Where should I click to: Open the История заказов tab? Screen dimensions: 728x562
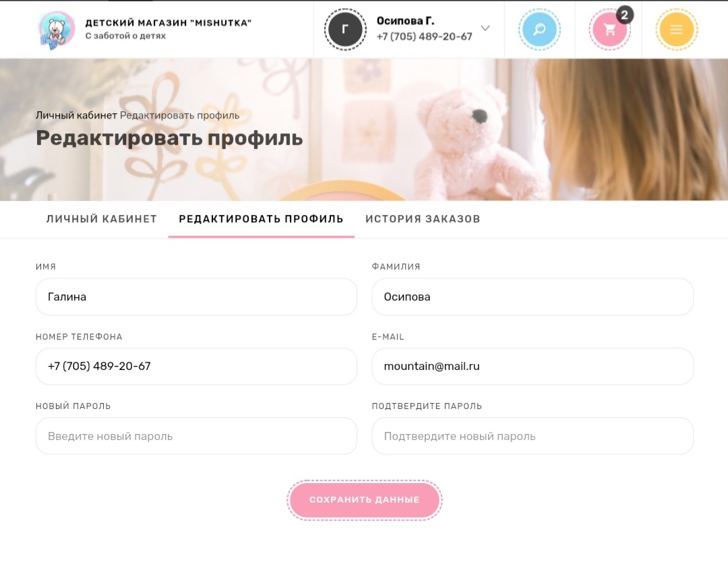click(423, 219)
